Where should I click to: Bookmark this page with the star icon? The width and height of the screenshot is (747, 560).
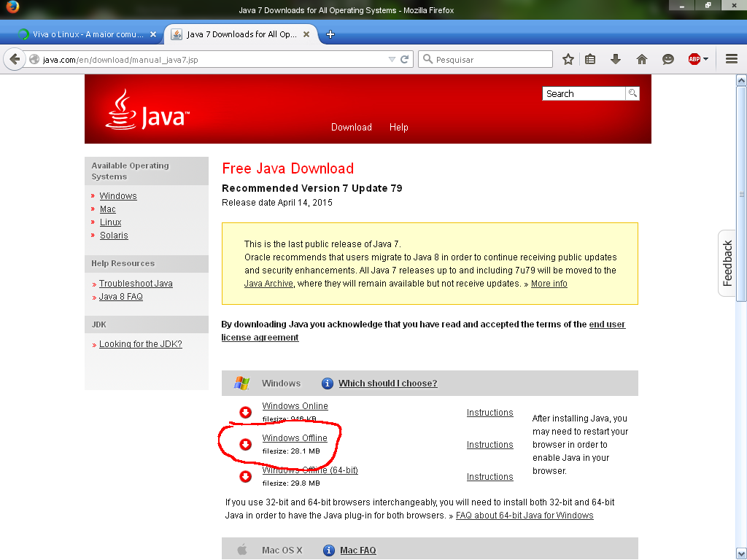point(568,60)
